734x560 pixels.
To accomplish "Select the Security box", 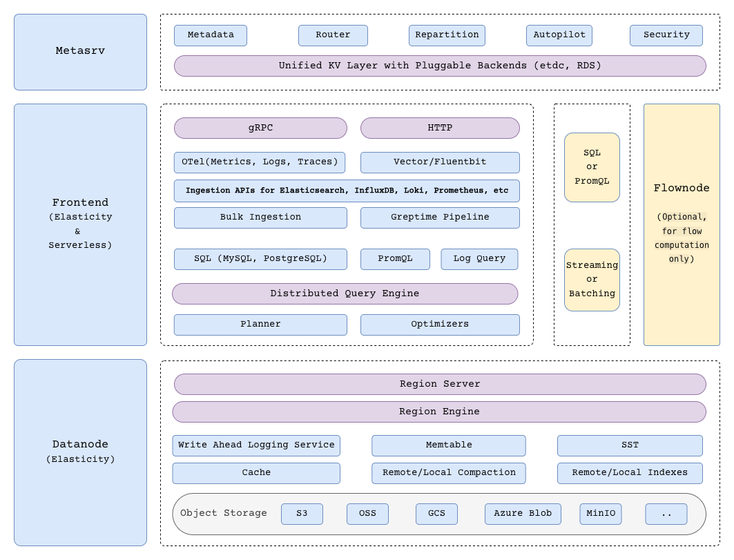I will [666, 35].
